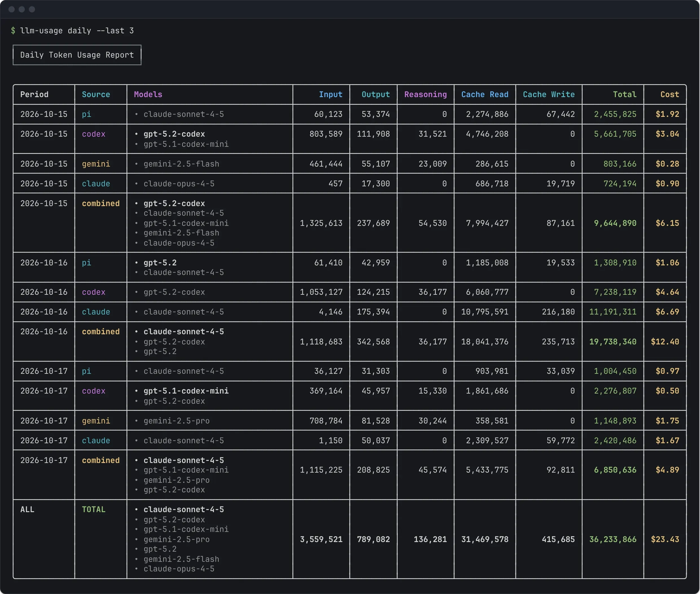Click the 'Daily Token Usage Report' title box
The width and height of the screenshot is (700, 594).
[x=77, y=55]
